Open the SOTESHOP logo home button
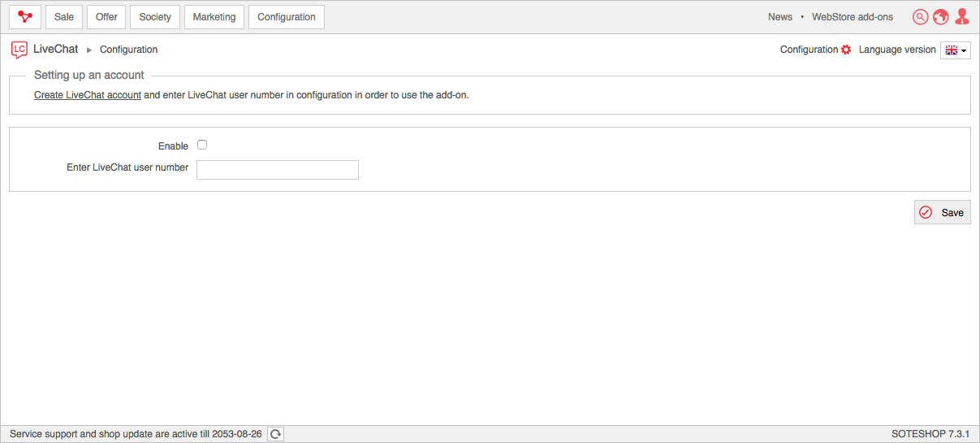 point(25,17)
